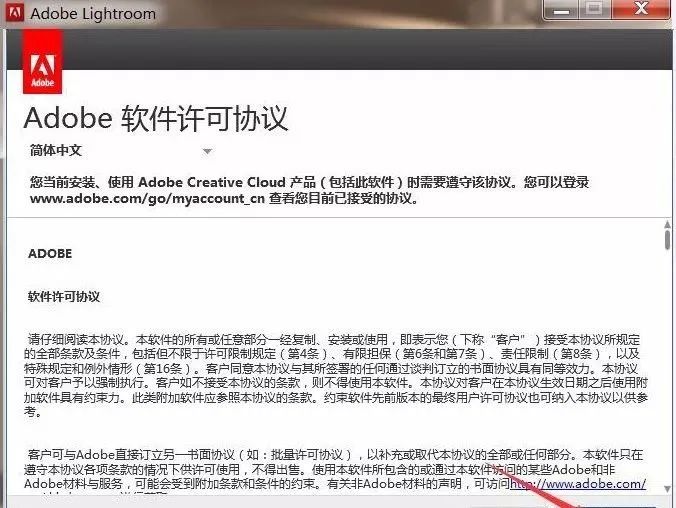Click the Adobe Lightroom window title text

pos(93,14)
